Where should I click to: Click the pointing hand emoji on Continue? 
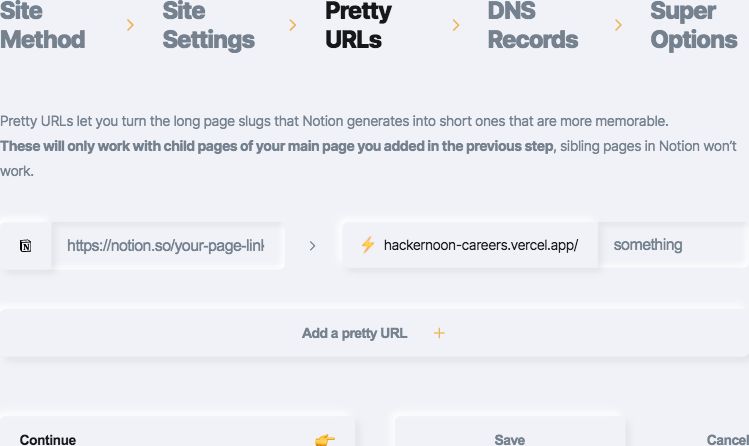coord(325,439)
